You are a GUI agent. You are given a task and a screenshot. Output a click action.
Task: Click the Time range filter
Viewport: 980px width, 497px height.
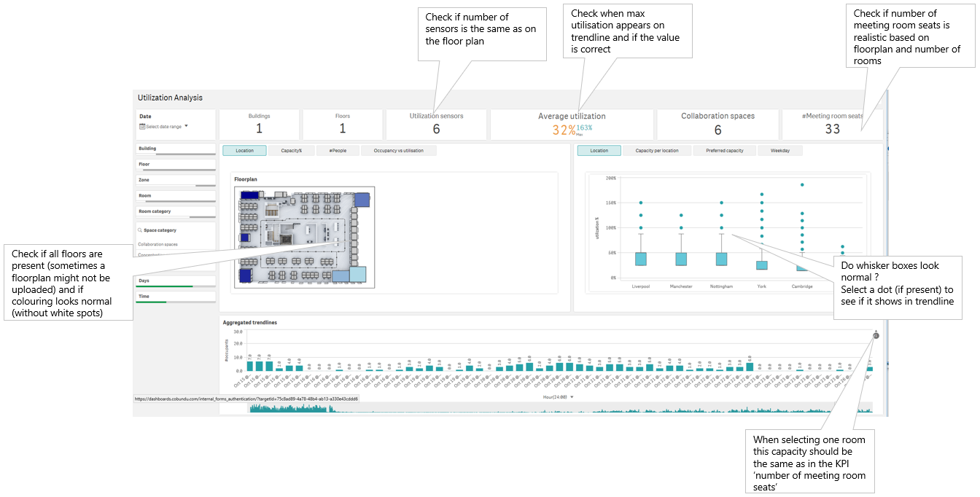pyautogui.click(x=176, y=297)
